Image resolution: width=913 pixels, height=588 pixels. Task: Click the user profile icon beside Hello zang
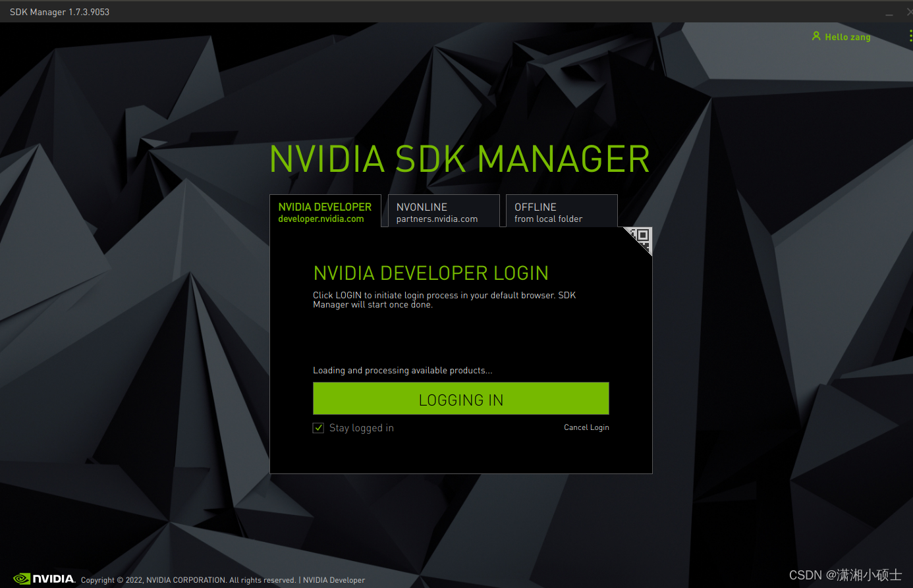point(816,36)
